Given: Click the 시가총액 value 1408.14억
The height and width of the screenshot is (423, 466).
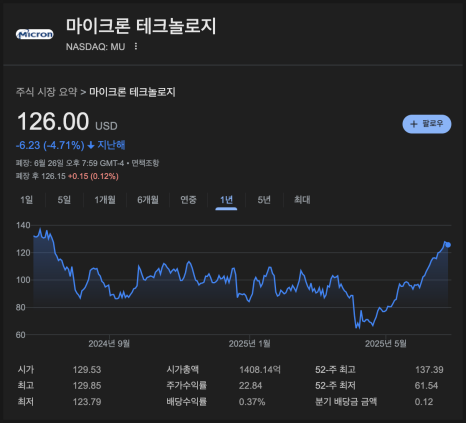Looking at the screenshot, I should coord(260,370).
